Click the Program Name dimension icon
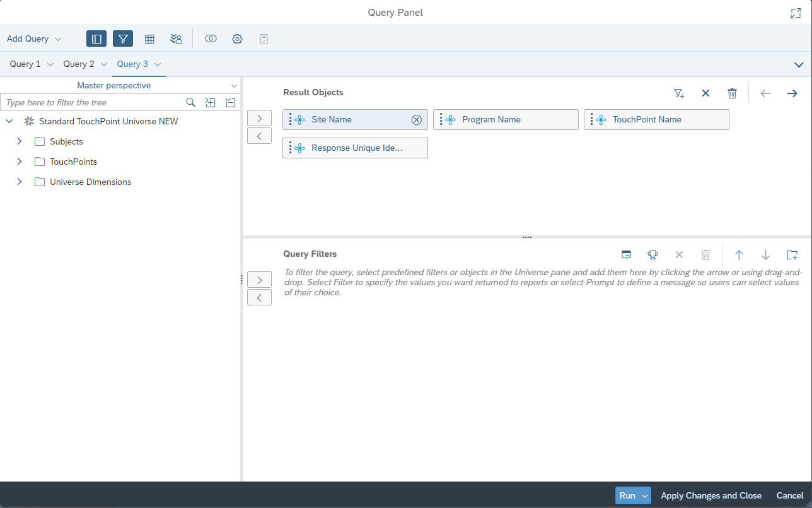Viewport: 812px width, 508px height. 450,120
